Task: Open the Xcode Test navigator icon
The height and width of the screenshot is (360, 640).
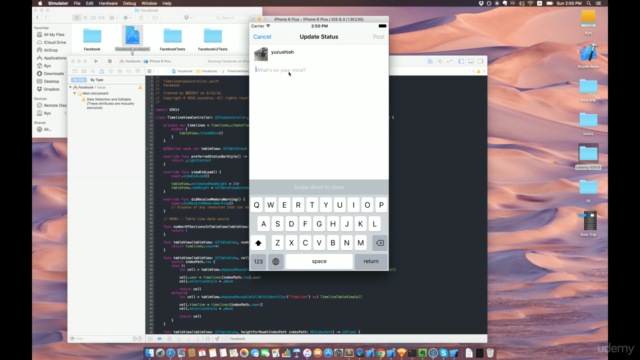Action: coord(111,71)
